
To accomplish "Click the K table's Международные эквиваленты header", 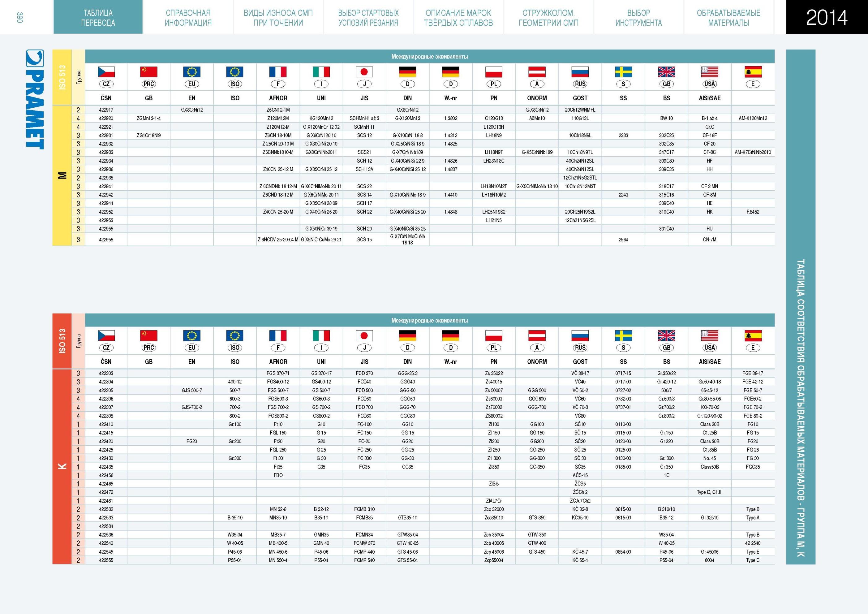I will (x=429, y=320).
